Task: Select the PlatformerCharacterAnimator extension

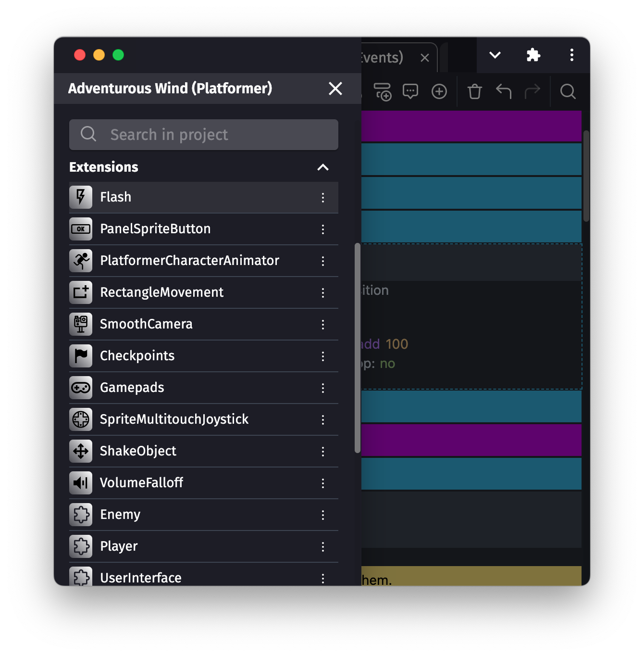Action: point(189,261)
